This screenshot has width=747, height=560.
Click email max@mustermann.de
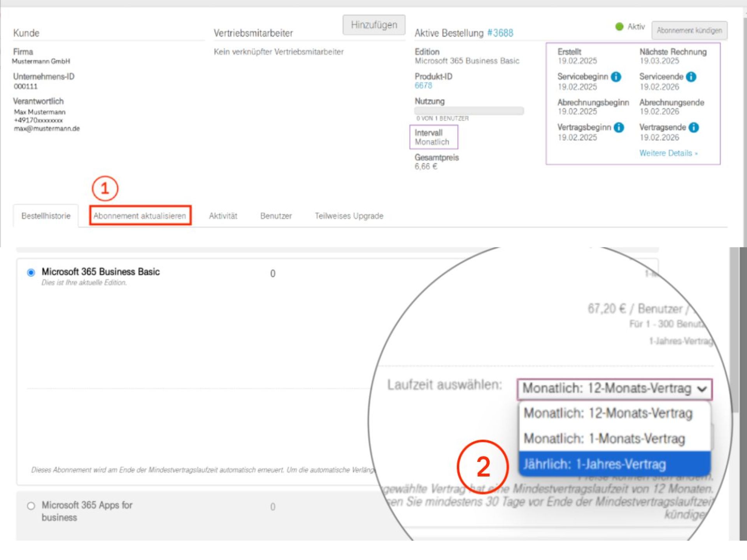coord(47,129)
